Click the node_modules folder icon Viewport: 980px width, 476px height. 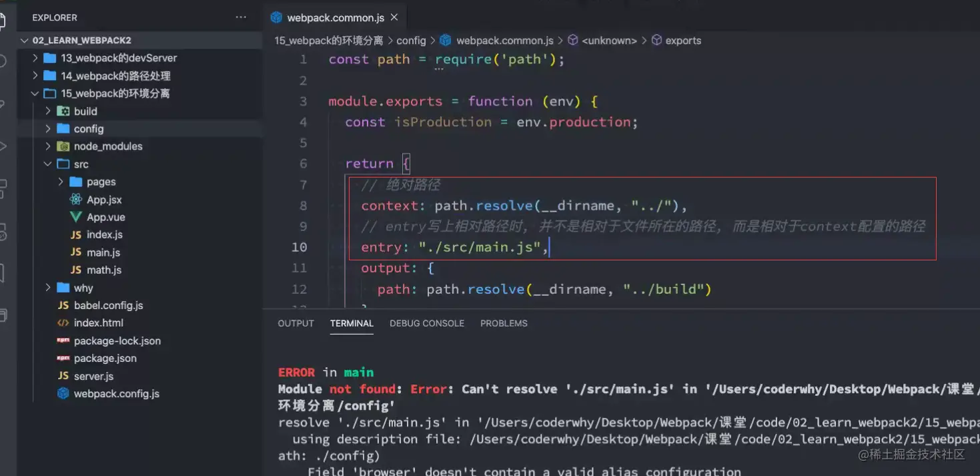coord(63,146)
